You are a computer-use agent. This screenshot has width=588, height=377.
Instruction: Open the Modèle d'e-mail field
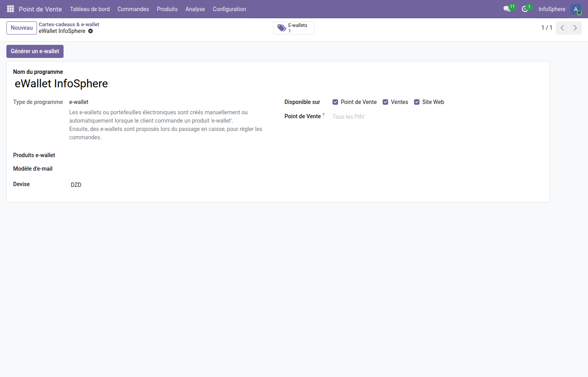point(99,169)
